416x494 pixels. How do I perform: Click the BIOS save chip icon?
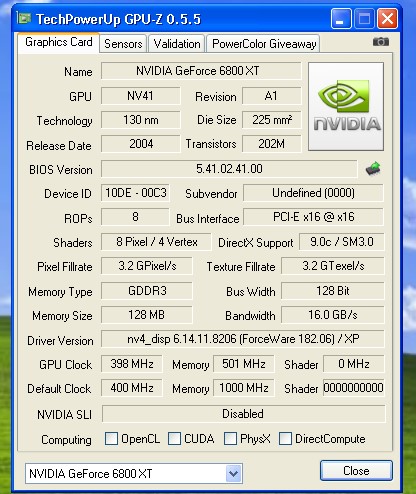[373, 168]
